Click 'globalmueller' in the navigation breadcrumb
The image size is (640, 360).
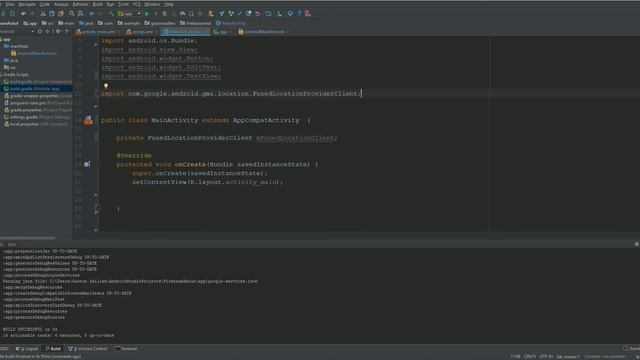click(160, 23)
